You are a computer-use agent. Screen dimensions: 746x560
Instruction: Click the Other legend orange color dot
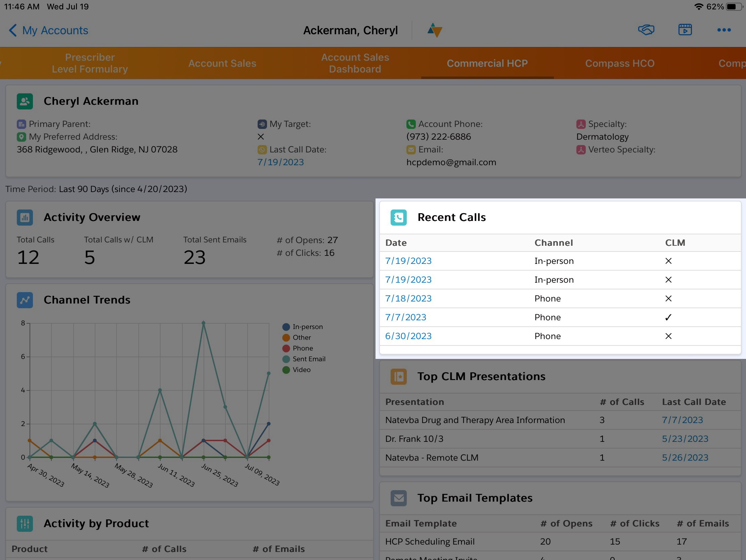click(x=286, y=337)
